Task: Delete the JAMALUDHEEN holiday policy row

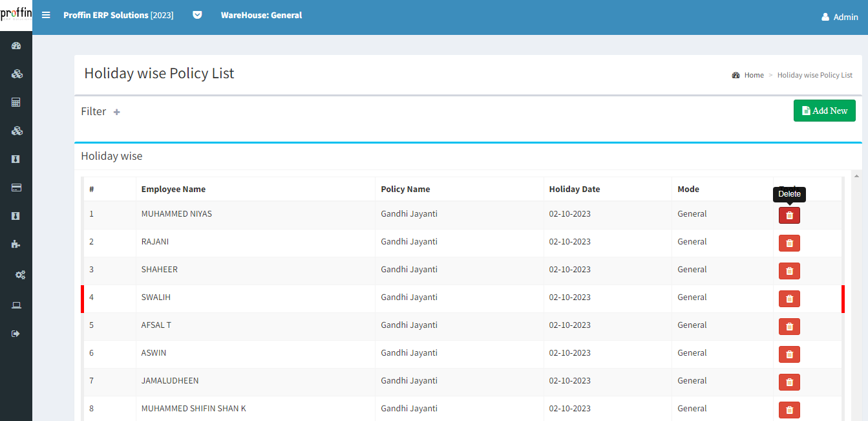Action: (789, 382)
